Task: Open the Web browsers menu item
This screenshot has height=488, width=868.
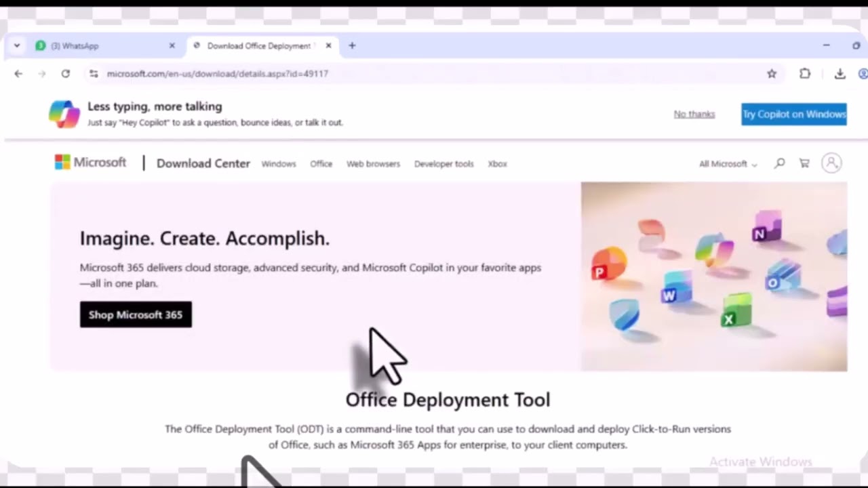Action: (x=373, y=164)
